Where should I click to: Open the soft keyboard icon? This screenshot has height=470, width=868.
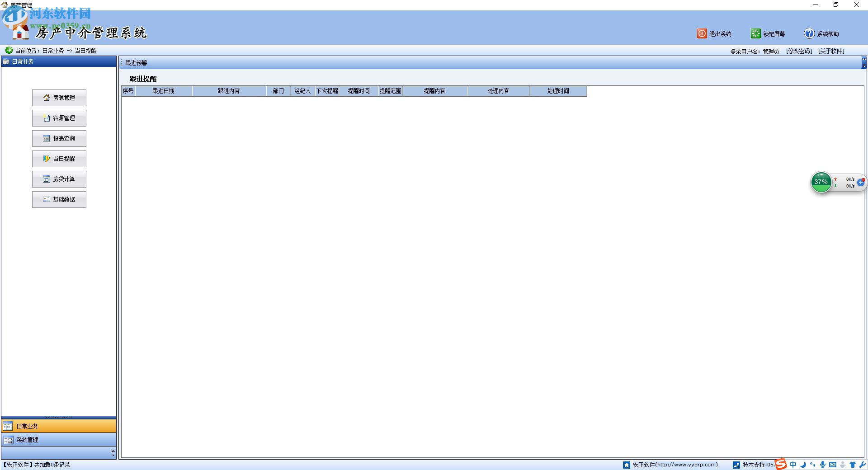(x=833, y=465)
